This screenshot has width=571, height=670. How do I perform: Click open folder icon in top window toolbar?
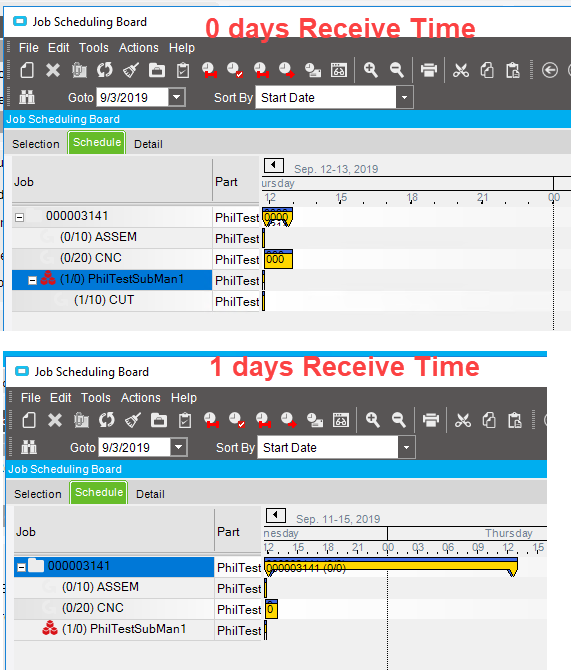[157, 70]
